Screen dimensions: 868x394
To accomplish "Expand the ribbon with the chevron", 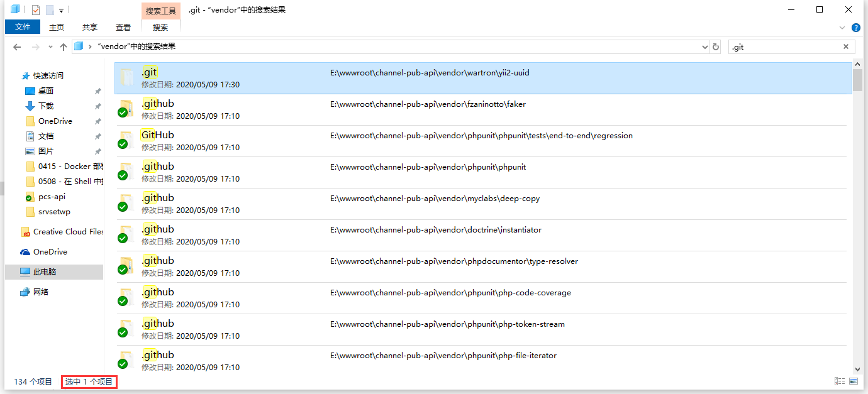I will (x=842, y=28).
